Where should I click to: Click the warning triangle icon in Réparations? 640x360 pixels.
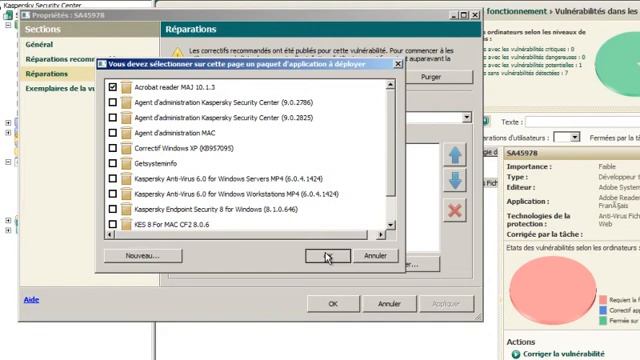click(x=178, y=53)
